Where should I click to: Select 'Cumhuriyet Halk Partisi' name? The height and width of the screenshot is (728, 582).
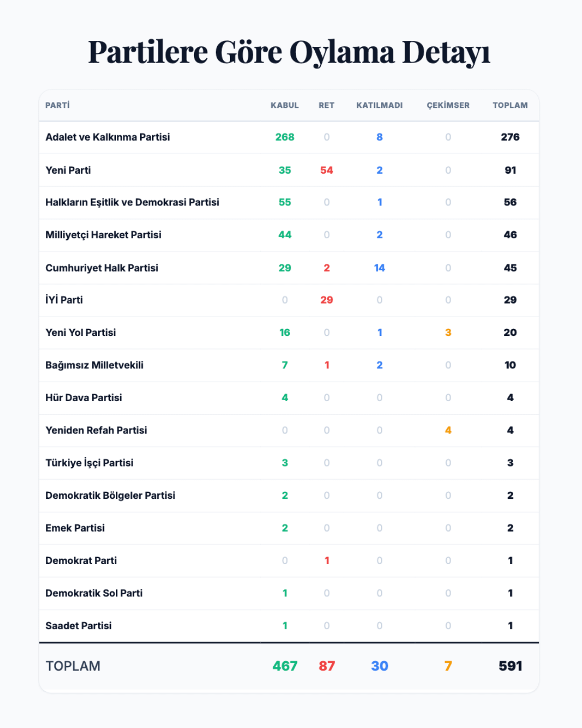point(102,267)
